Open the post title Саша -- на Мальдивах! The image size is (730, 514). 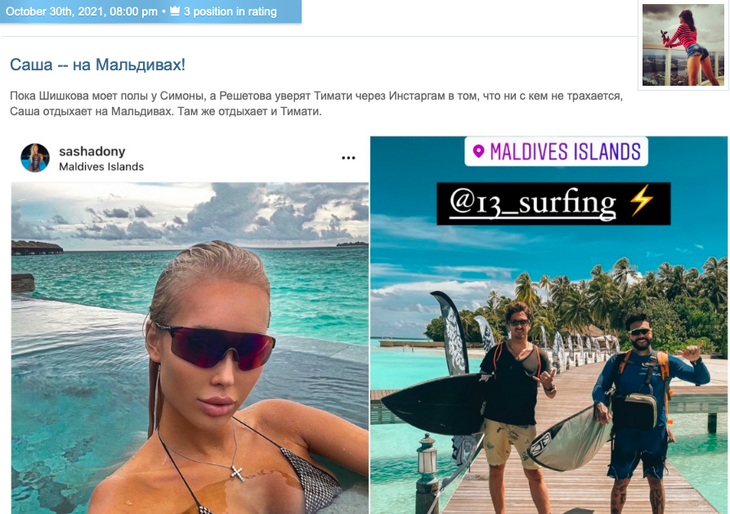click(x=97, y=64)
